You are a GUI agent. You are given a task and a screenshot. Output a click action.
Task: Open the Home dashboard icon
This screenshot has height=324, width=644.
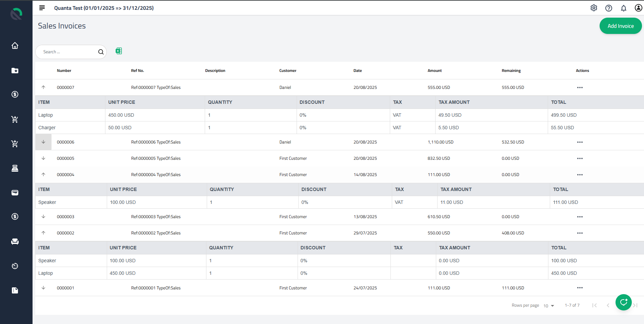click(15, 45)
